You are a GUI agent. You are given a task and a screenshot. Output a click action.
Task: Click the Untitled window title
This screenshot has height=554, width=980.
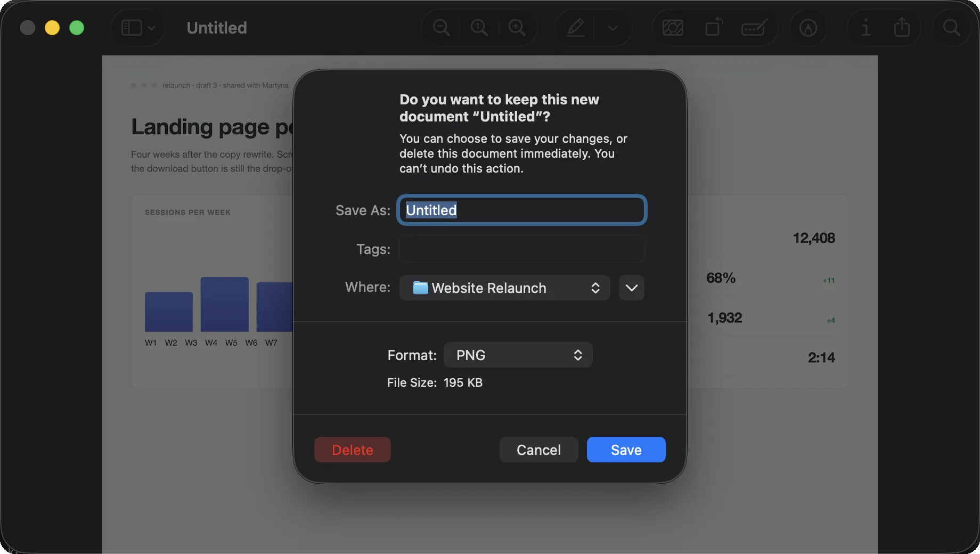[217, 28]
